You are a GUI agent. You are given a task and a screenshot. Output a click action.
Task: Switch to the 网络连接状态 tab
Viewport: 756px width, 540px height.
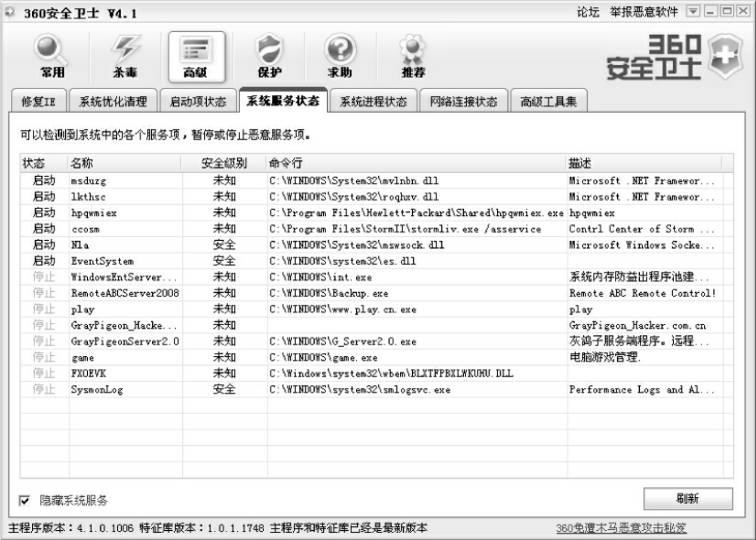(463, 101)
